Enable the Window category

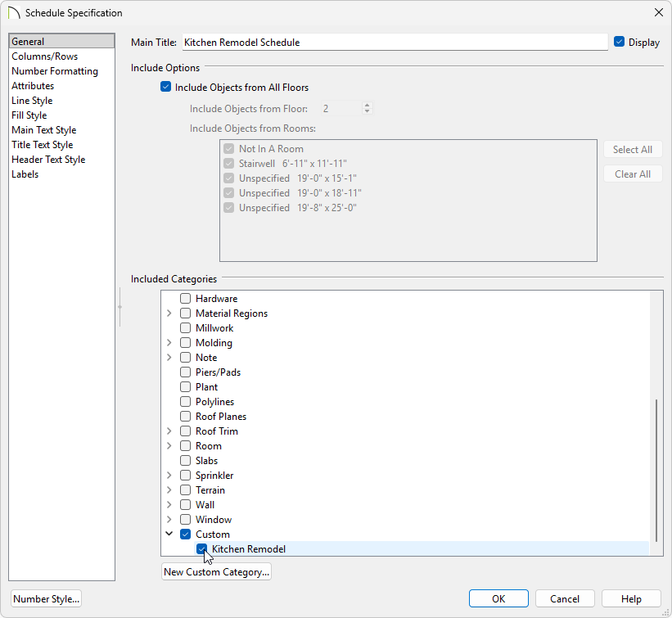[x=185, y=519]
